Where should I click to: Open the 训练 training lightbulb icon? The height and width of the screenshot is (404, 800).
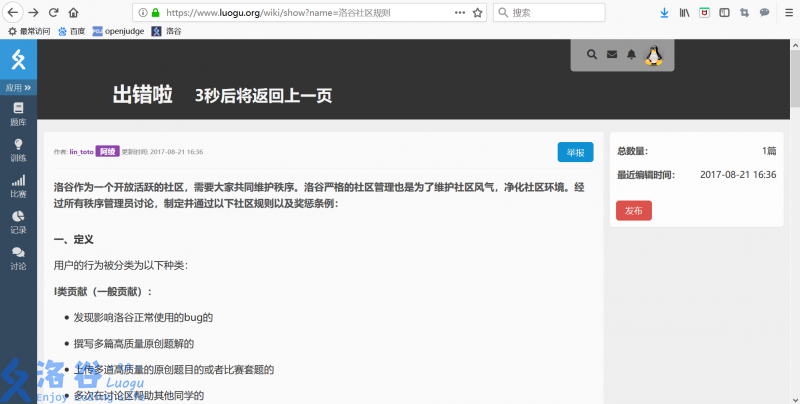pyautogui.click(x=18, y=150)
